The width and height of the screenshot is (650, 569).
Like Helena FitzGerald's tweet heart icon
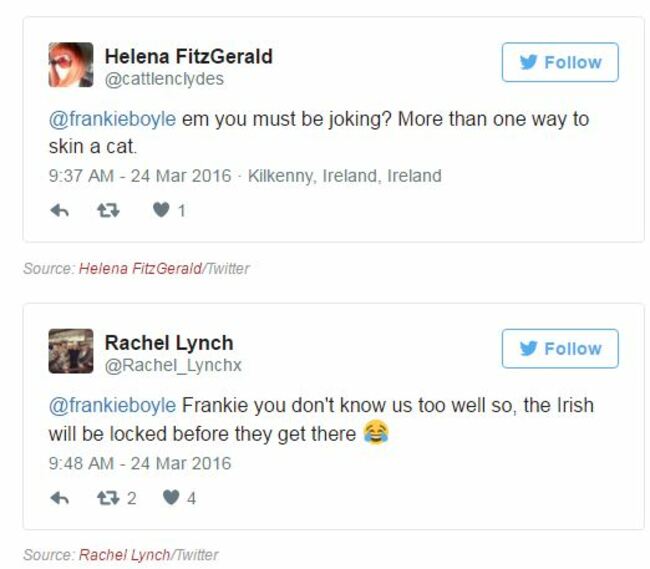click(161, 210)
